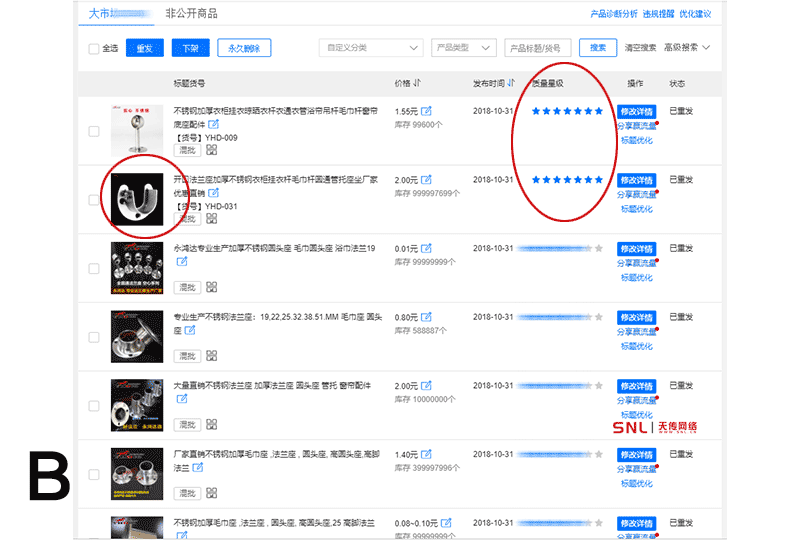Click 分享赚流量 for YHD-009 product
Screen dimensions: 800x540
click(637, 126)
